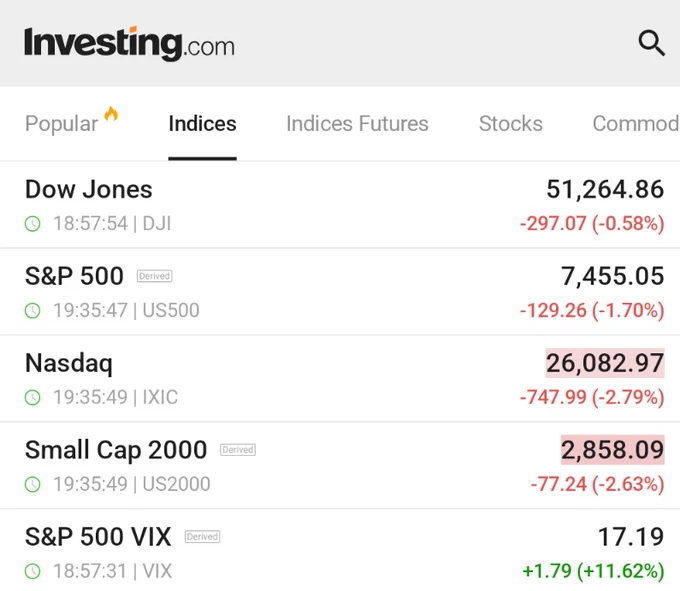Click the VIX change +1.79 (+11.62%)
Image resolution: width=680 pixels, height=591 pixels.
[x=593, y=571]
